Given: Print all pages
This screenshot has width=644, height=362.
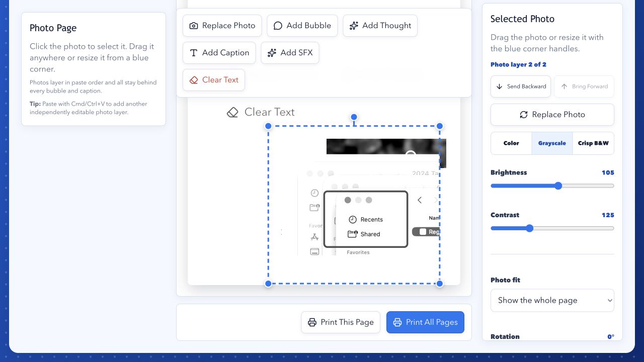Looking at the screenshot, I should tap(425, 322).
